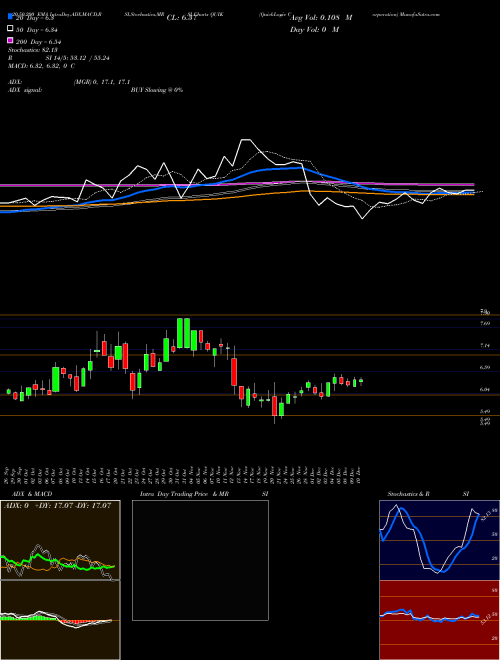This screenshot has height=660, width=500.
Task: Click the 'Day Vol: 0 M' label
Action: 314,29
